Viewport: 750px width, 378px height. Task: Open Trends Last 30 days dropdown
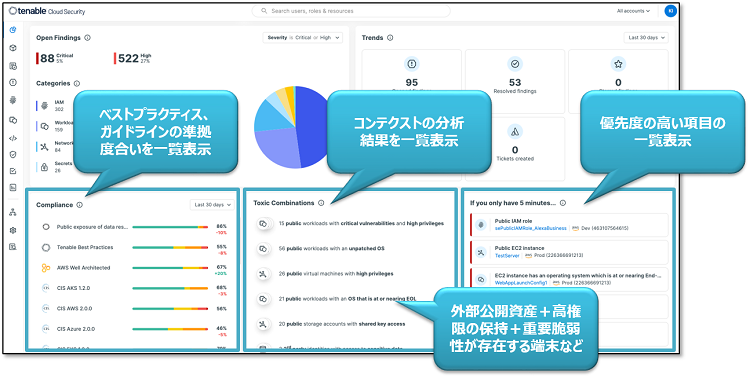[x=646, y=38]
